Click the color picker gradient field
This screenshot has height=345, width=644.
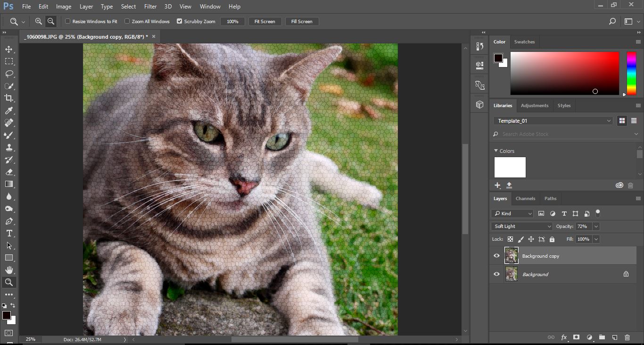(x=564, y=73)
